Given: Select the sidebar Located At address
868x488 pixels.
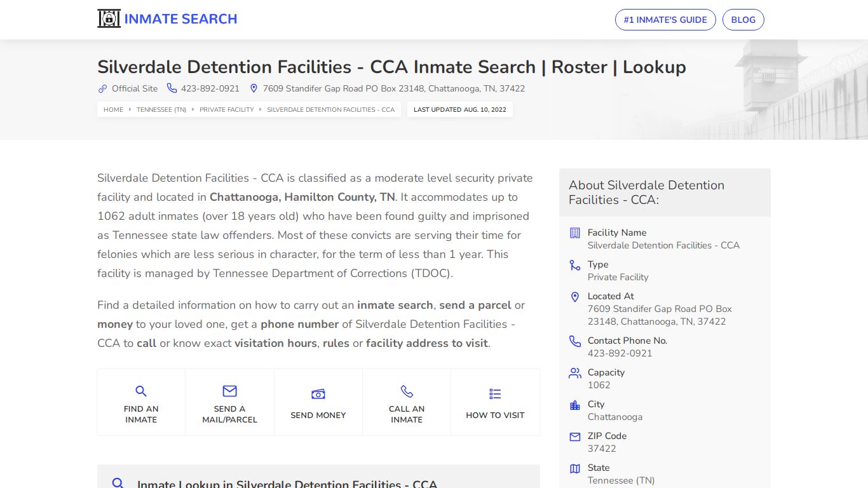Looking at the screenshot, I should pyautogui.click(x=660, y=315).
